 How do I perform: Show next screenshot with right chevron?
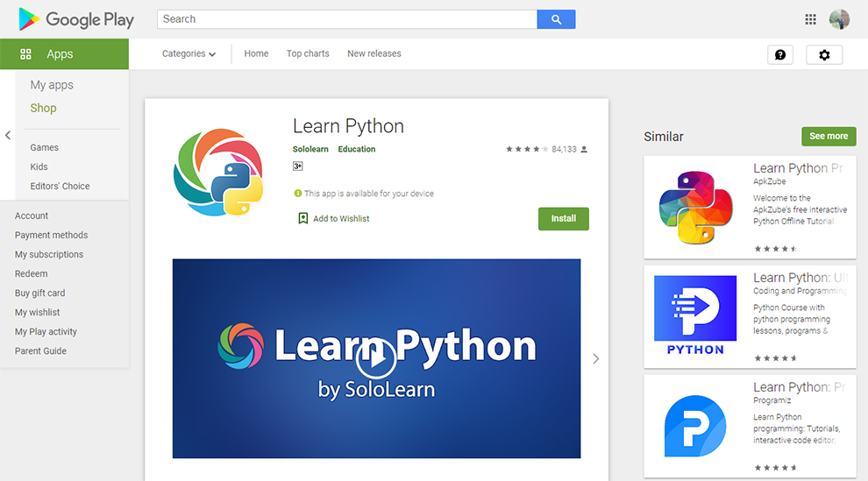click(x=595, y=359)
